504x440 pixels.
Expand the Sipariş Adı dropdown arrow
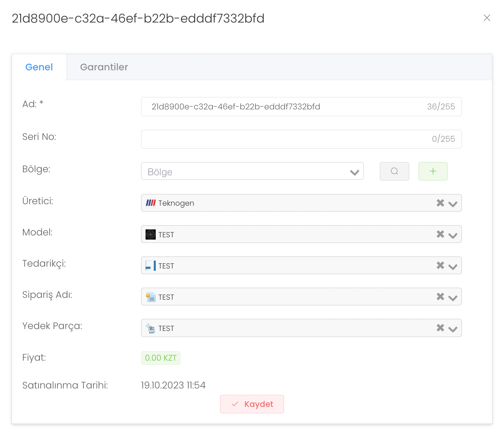(x=453, y=297)
